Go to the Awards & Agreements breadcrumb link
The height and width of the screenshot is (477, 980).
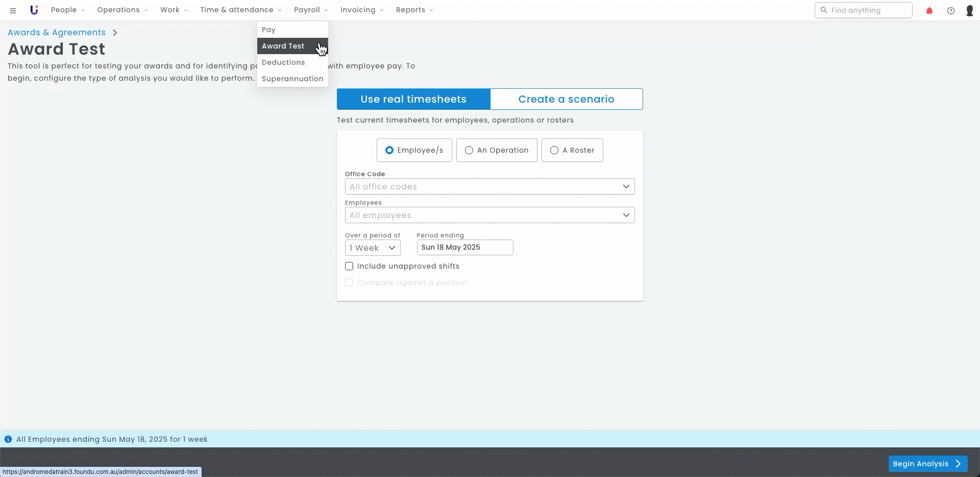pos(57,33)
